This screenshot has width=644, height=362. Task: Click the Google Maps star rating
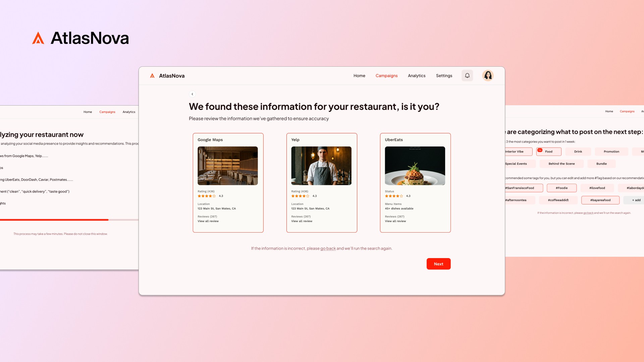207,196
